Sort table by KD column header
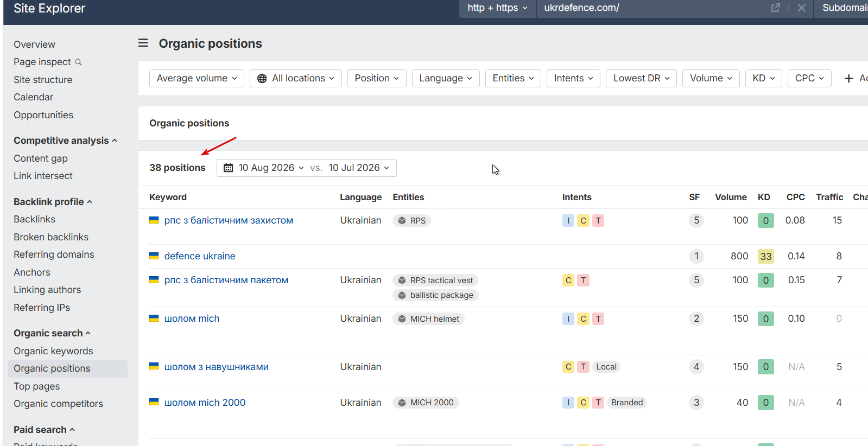 point(764,197)
